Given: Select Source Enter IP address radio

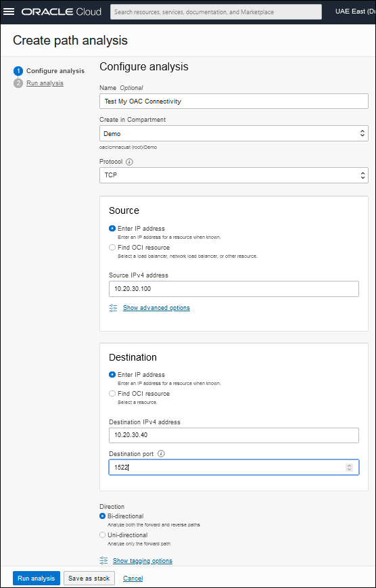Looking at the screenshot, I should click(112, 229).
